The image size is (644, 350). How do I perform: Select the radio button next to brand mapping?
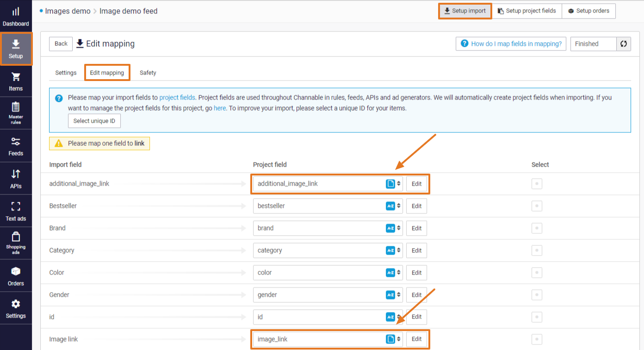click(x=537, y=228)
